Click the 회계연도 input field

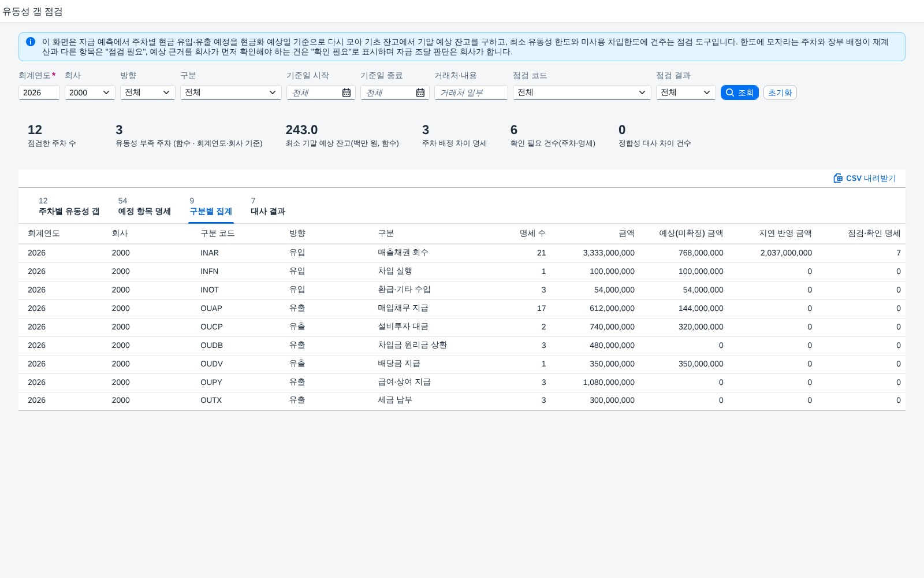point(39,92)
